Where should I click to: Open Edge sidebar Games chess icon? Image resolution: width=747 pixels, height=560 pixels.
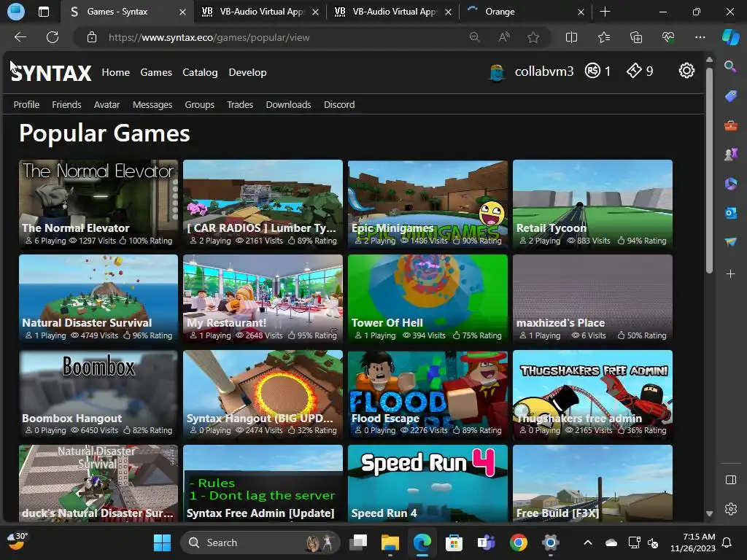pyautogui.click(x=730, y=155)
